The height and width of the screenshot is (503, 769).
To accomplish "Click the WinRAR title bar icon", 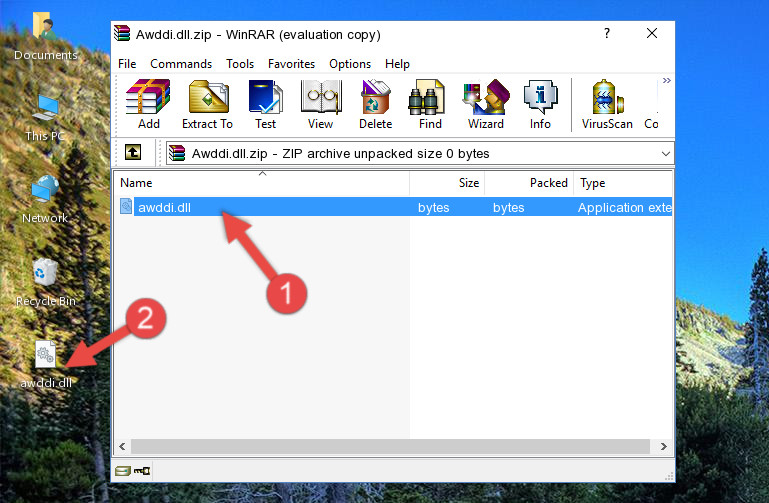I will [x=122, y=33].
